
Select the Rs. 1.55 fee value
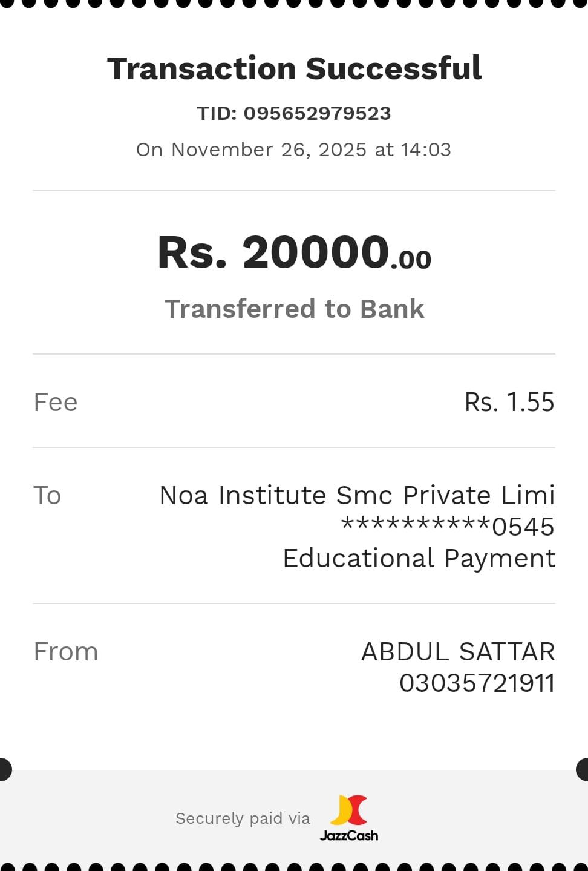point(509,403)
